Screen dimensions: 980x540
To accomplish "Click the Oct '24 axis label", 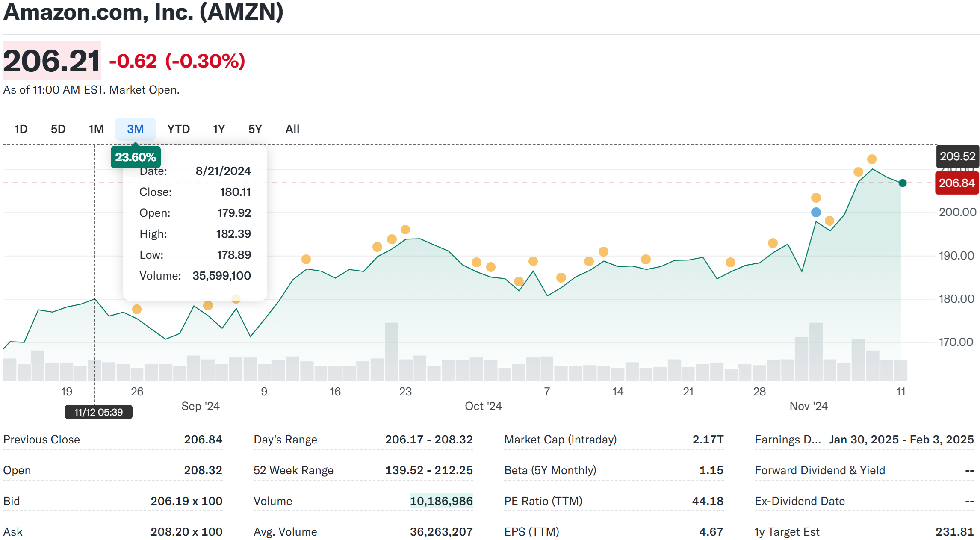I will tap(483, 406).
